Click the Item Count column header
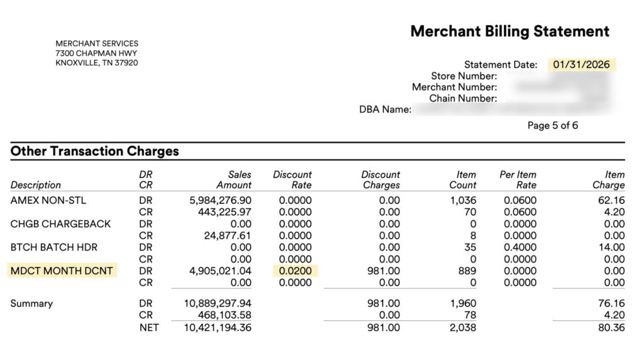This screenshot has width=644, height=345. coord(462,180)
